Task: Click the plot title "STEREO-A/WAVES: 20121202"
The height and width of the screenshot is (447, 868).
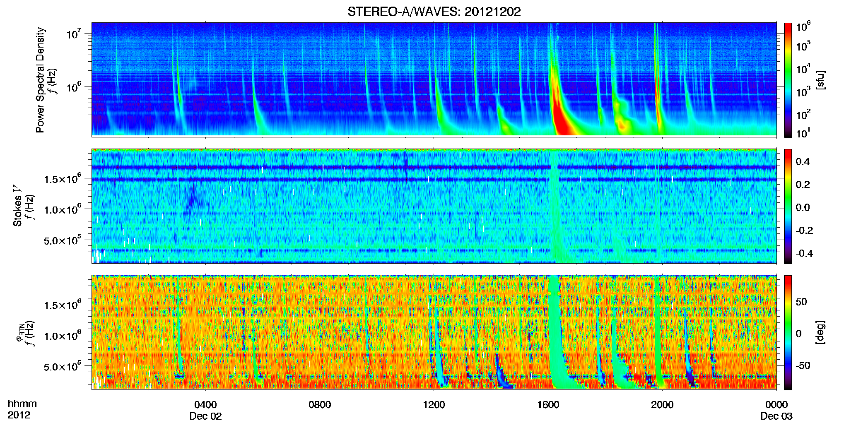Action: point(434,12)
